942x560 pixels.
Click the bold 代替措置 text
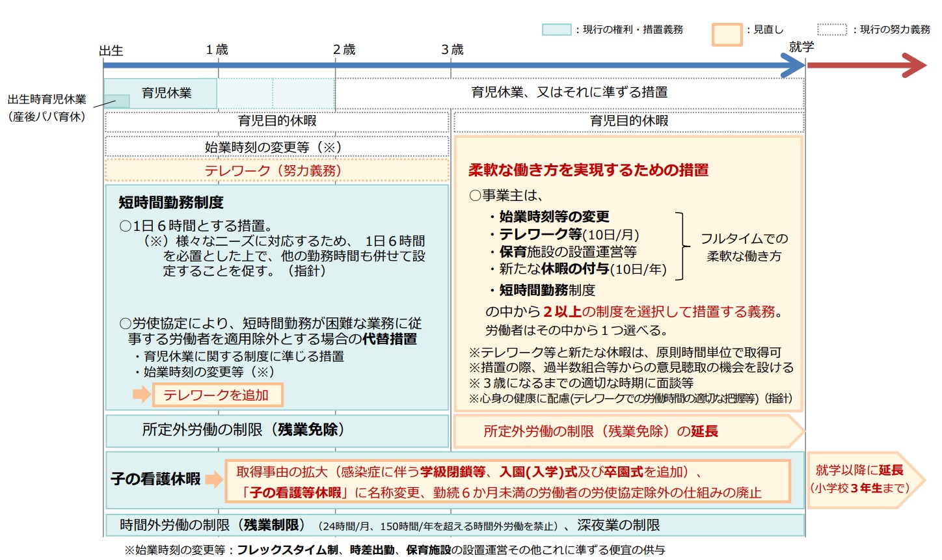click(x=390, y=339)
